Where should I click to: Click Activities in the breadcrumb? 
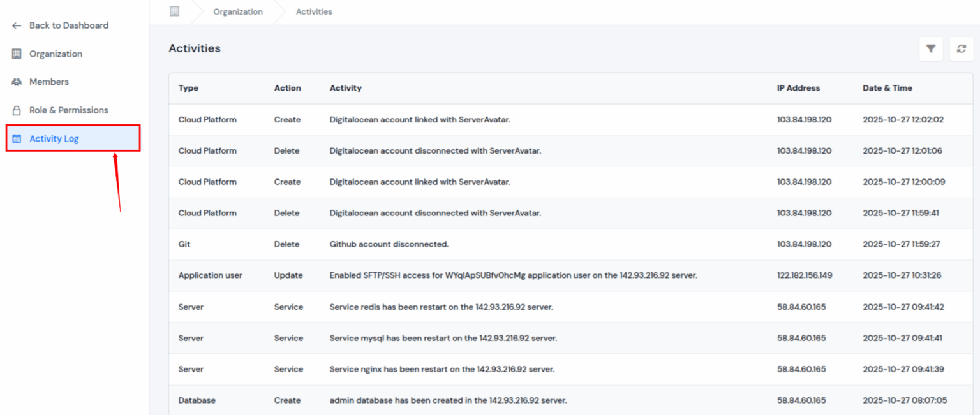[314, 11]
